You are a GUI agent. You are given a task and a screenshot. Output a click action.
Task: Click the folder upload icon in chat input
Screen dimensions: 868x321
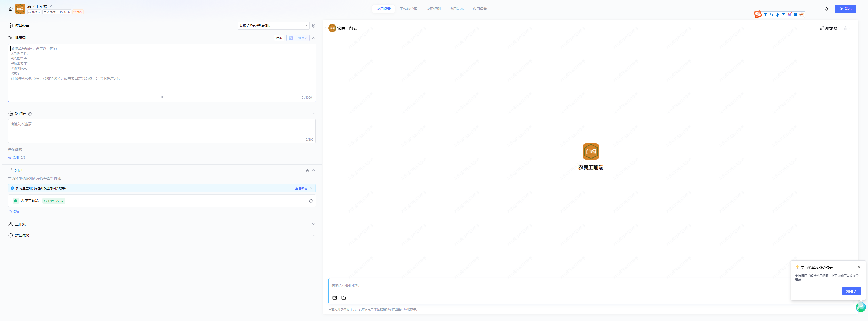344,298
